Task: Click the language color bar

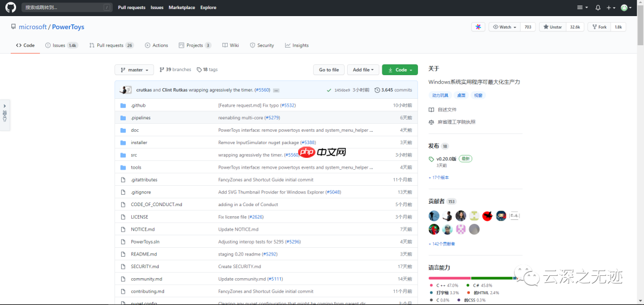Action: tap(471, 278)
